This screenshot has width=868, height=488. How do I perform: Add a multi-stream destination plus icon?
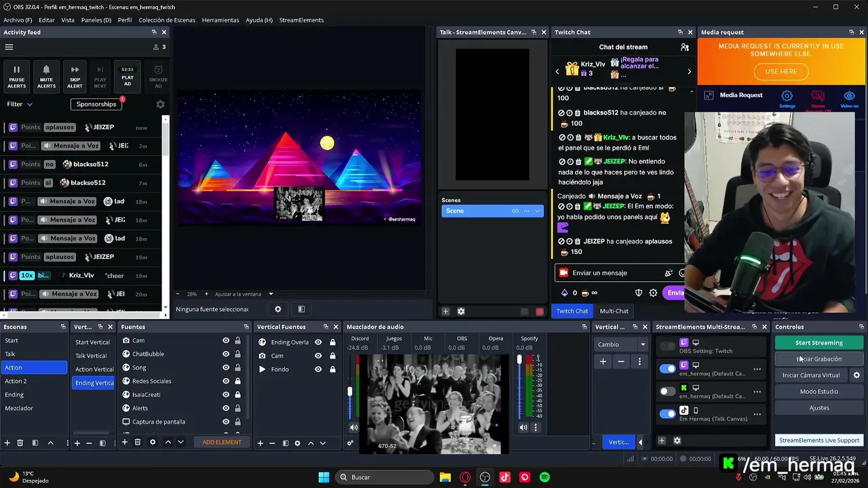[662, 441]
